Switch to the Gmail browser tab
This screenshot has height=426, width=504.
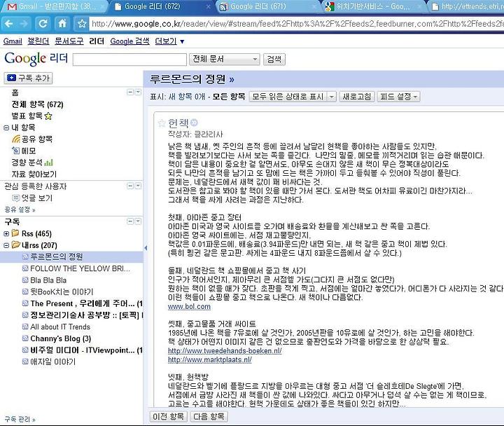tap(53, 6)
